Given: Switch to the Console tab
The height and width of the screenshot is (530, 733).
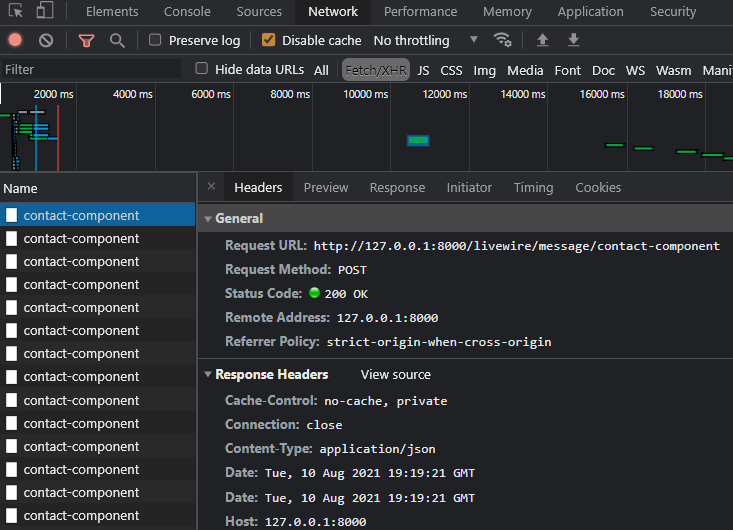Looking at the screenshot, I should click(x=187, y=12).
